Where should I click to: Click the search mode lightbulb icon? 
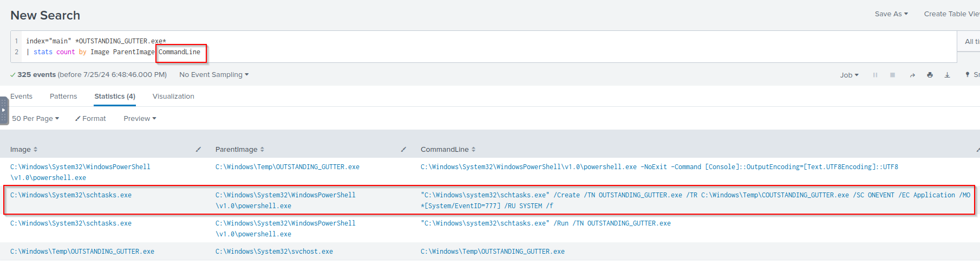tap(968, 74)
